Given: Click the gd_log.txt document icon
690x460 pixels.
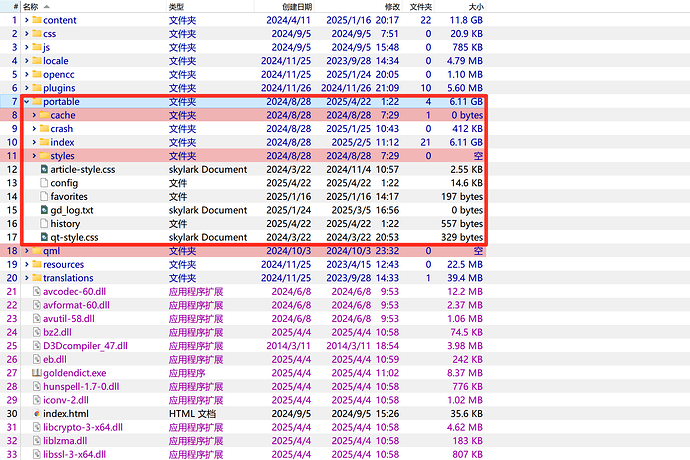Looking at the screenshot, I should click(x=44, y=210).
